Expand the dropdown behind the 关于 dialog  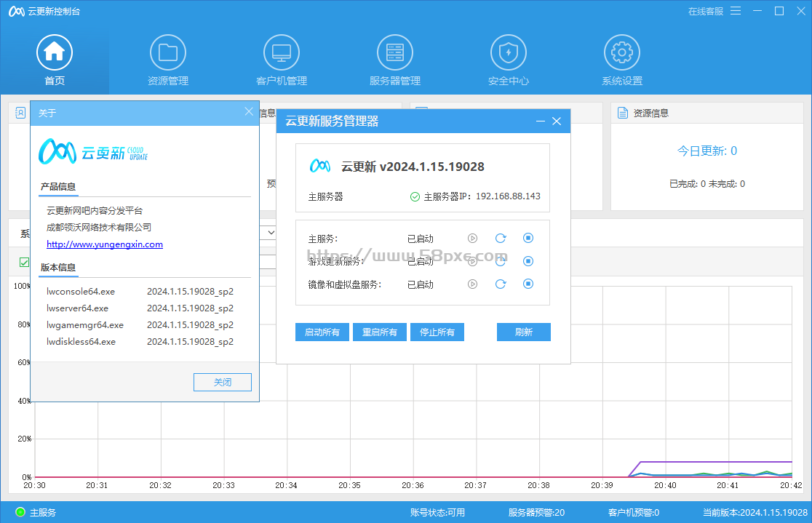(271, 233)
